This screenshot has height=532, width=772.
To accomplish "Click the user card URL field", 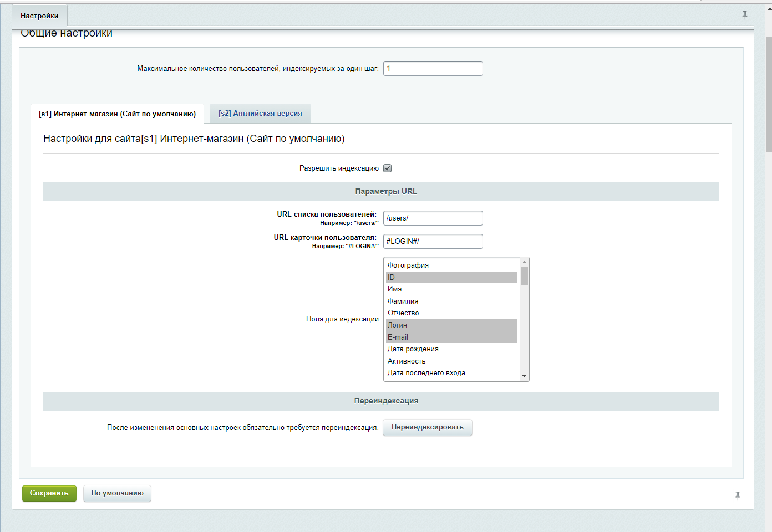I will (433, 242).
